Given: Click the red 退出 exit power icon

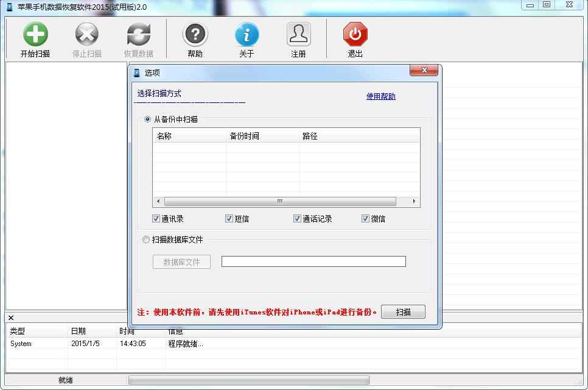Looking at the screenshot, I should coord(355,34).
